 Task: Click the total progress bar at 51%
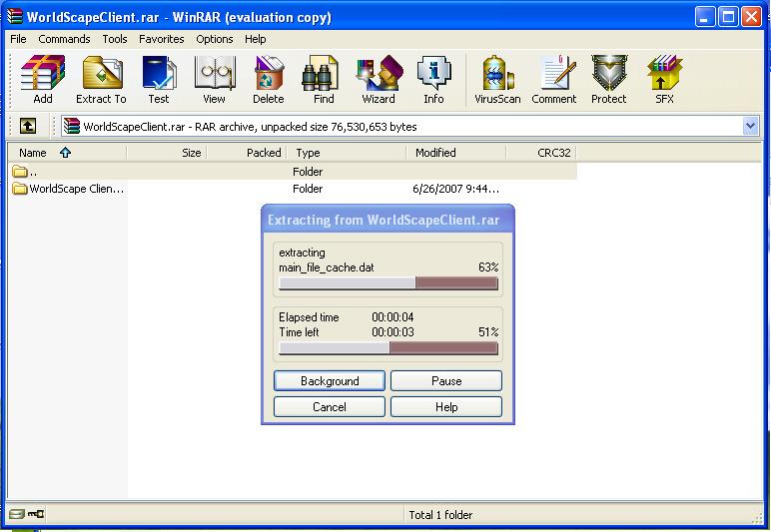[388, 348]
